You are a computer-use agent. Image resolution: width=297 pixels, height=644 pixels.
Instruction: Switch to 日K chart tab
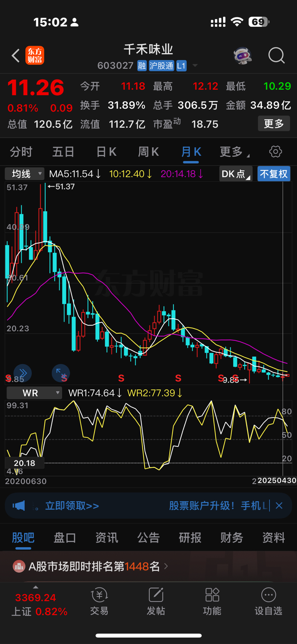(106, 152)
